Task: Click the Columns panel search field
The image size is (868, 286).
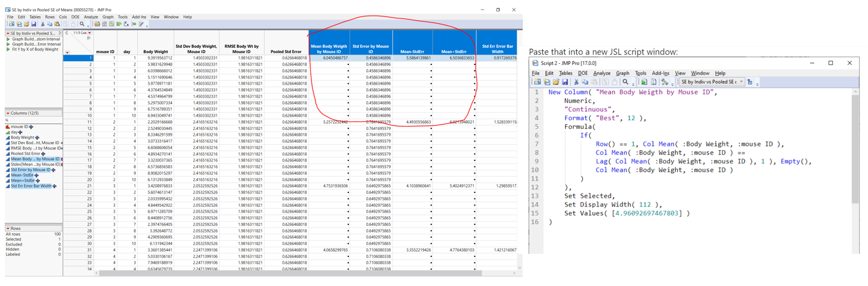Action: (x=33, y=120)
